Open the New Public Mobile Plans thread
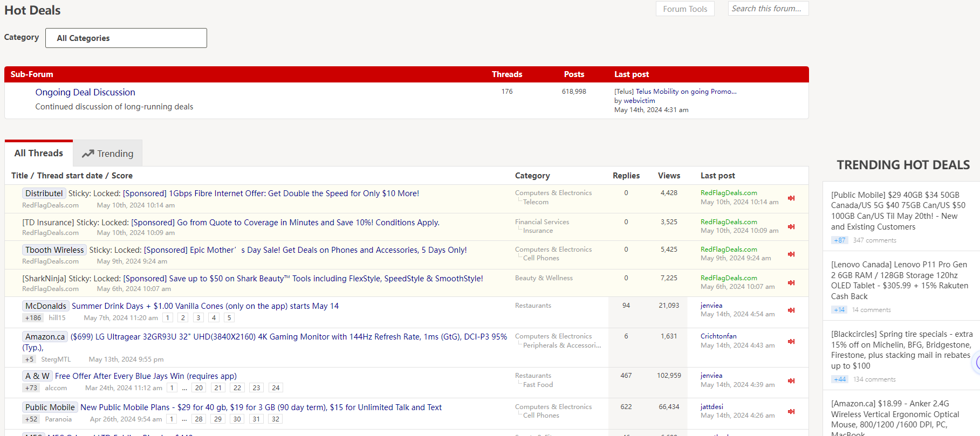 (261, 407)
